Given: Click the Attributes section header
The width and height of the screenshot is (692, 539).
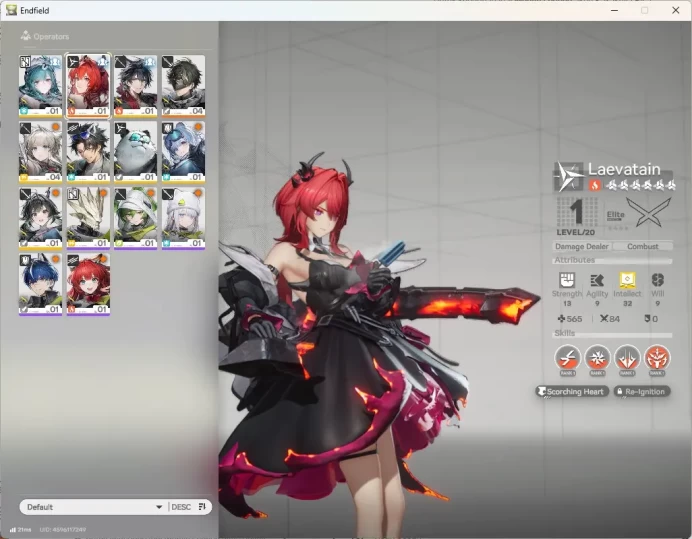Looking at the screenshot, I should coord(575,260).
